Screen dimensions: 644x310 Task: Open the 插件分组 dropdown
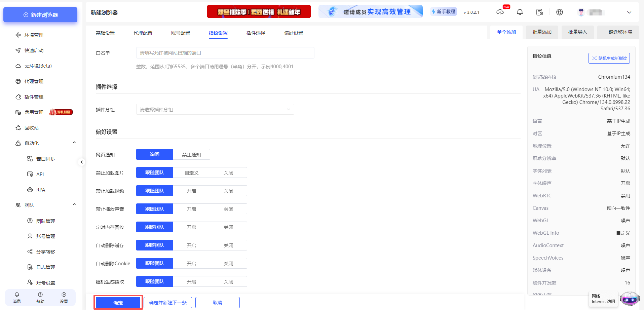pyautogui.click(x=215, y=109)
